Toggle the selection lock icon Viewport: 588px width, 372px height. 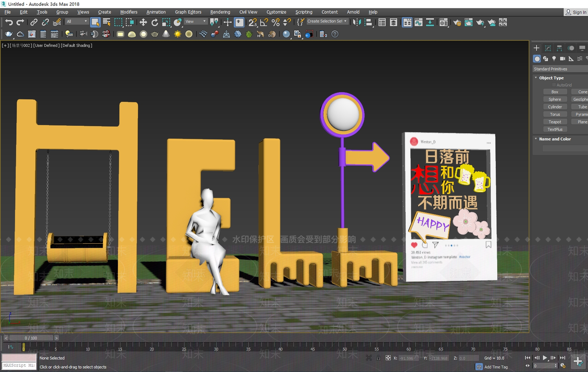tap(378, 358)
